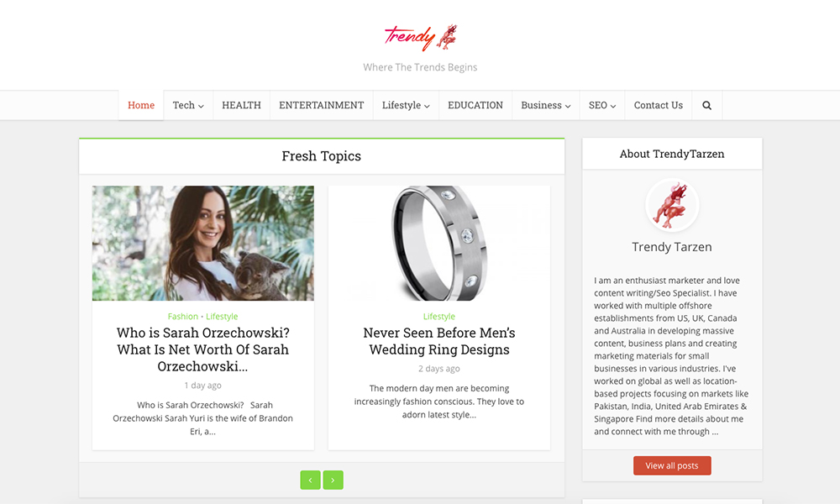
Task: Open Never Seen Before Men's Wedding Ring article
Action: tap(439, 341)
